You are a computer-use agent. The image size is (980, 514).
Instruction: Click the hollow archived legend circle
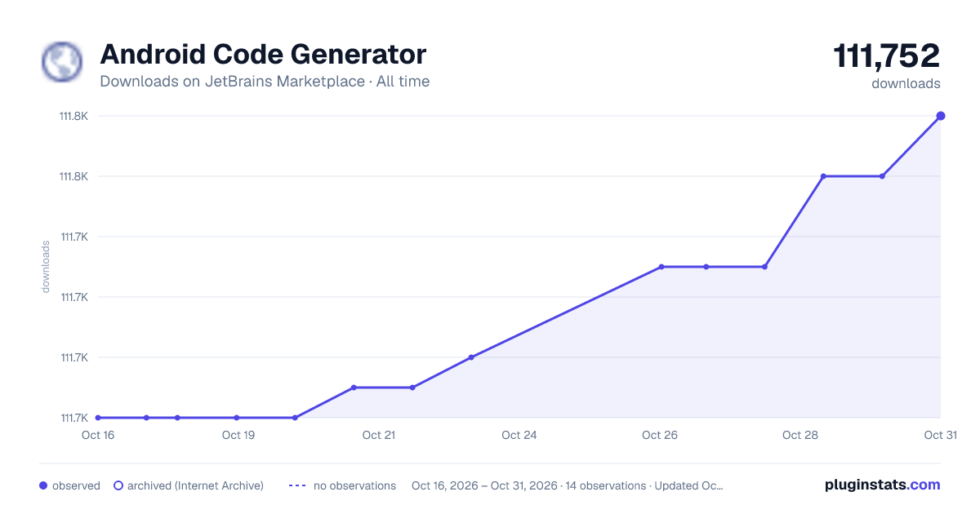118,485
